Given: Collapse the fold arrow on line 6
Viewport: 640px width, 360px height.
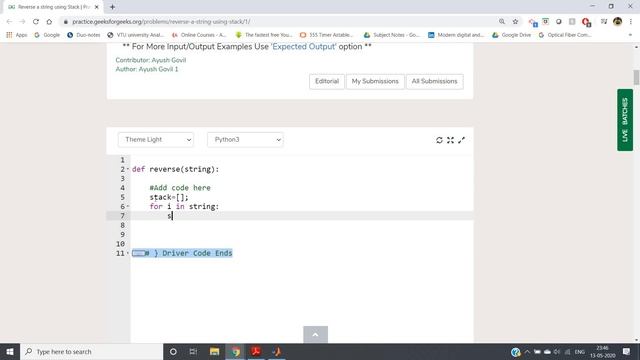Looking at the screenshot, I should pos(128,207).
